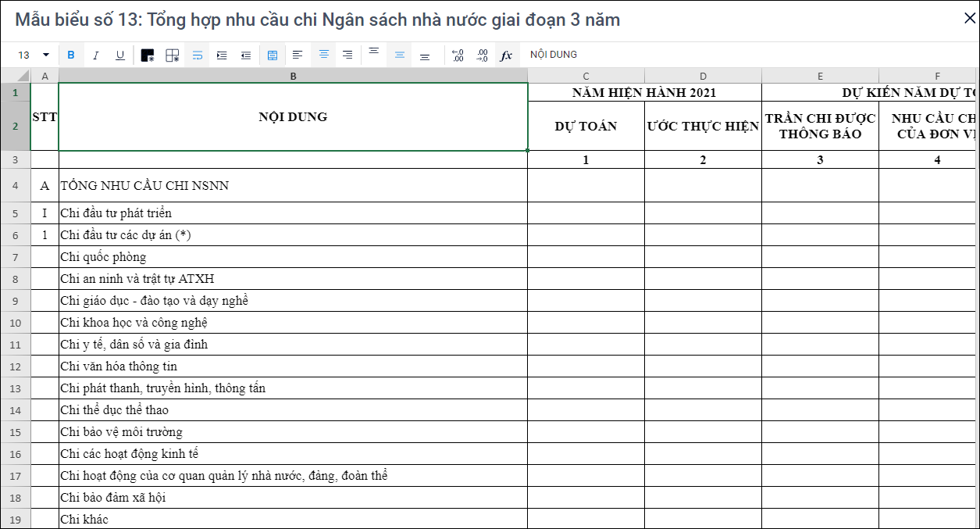Toggle underline formatting

(x=120, y=55)
